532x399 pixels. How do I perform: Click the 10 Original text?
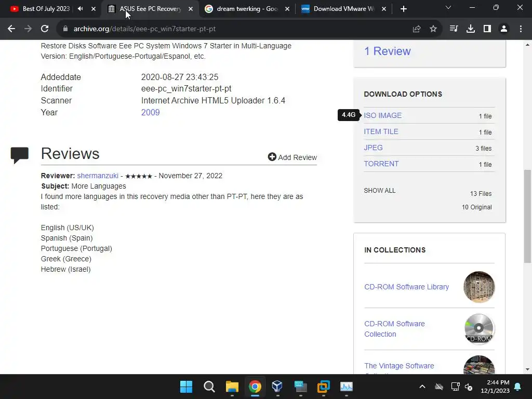(x=477, y=207)
